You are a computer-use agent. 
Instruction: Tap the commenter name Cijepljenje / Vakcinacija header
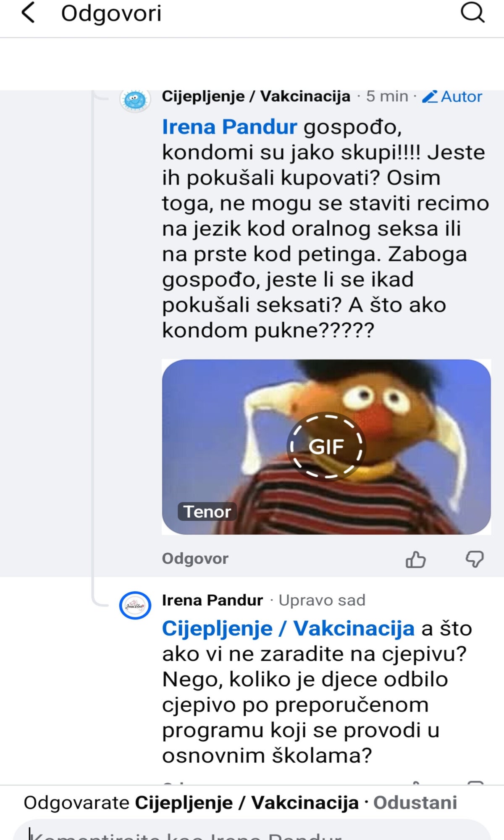(256, 96)
